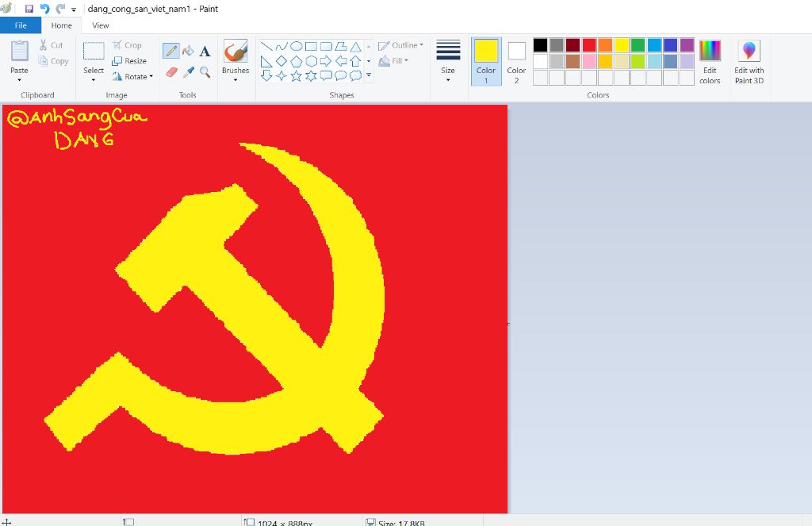Click the Brushes icon

235,52
